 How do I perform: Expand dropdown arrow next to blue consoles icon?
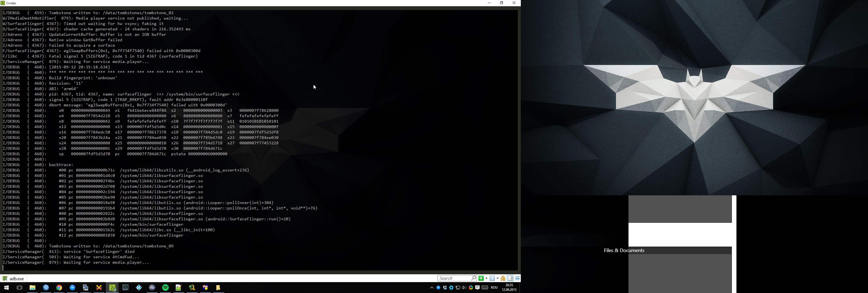click(497, 278)
